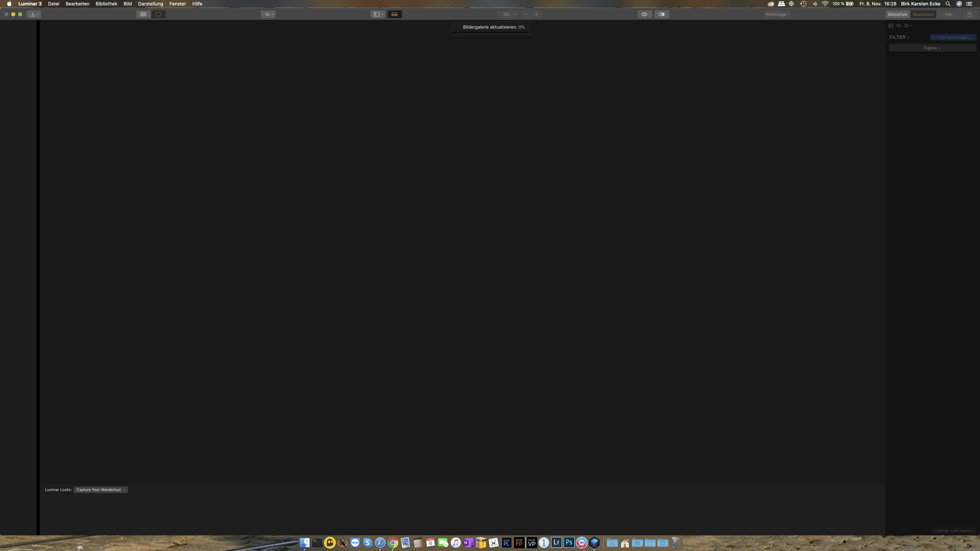Open Skype from the Dock
The width and height of the screenshot is (980, 551).
[x=367, y=543]
